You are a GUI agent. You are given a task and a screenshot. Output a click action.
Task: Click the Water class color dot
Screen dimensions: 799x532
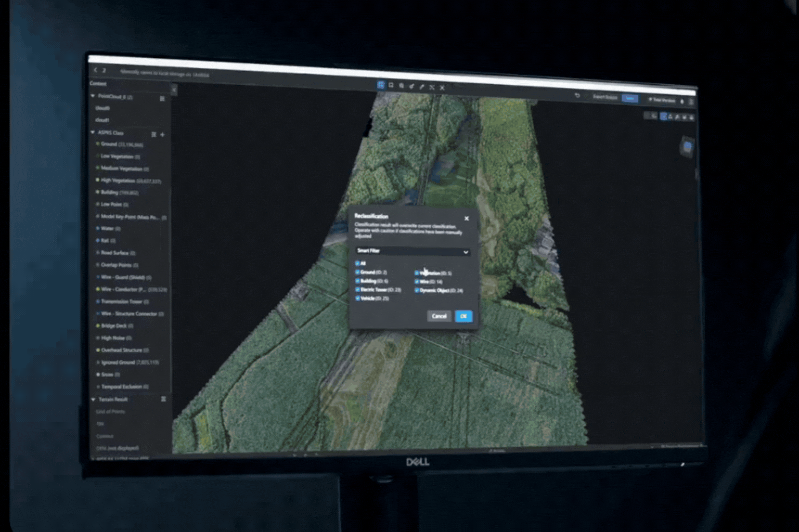click(x=98, y=228)
